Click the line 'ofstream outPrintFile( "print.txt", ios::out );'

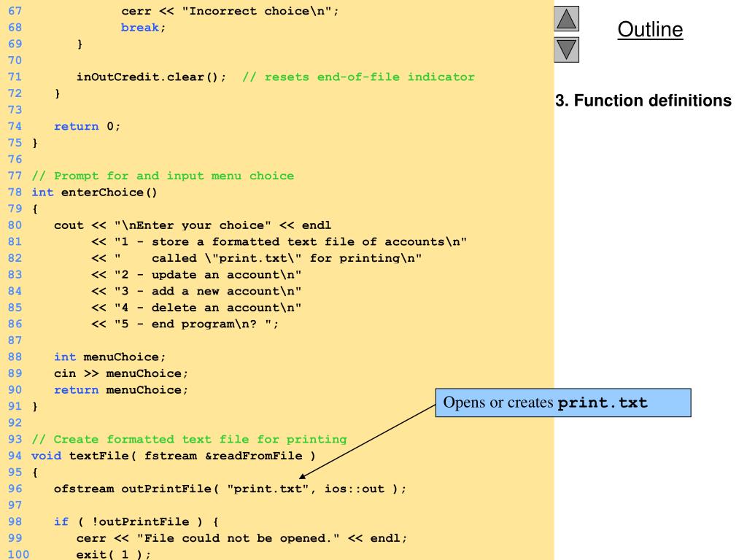pos(230,489)
